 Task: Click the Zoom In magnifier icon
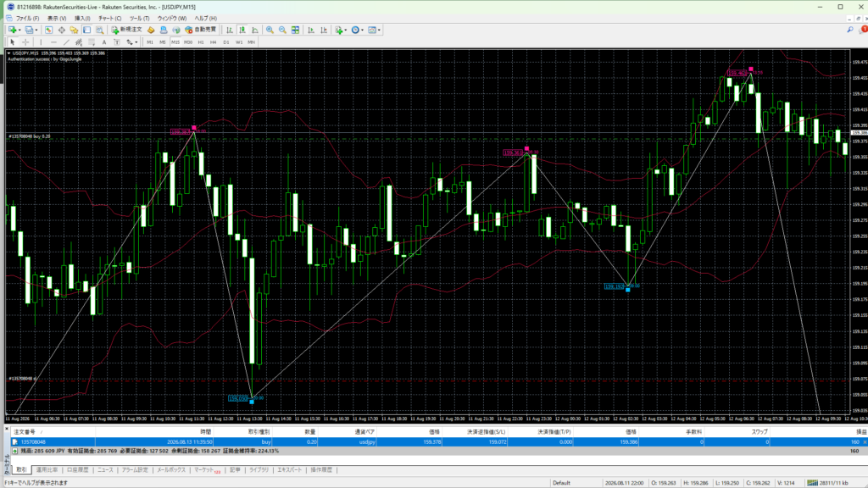coord(270,30)
